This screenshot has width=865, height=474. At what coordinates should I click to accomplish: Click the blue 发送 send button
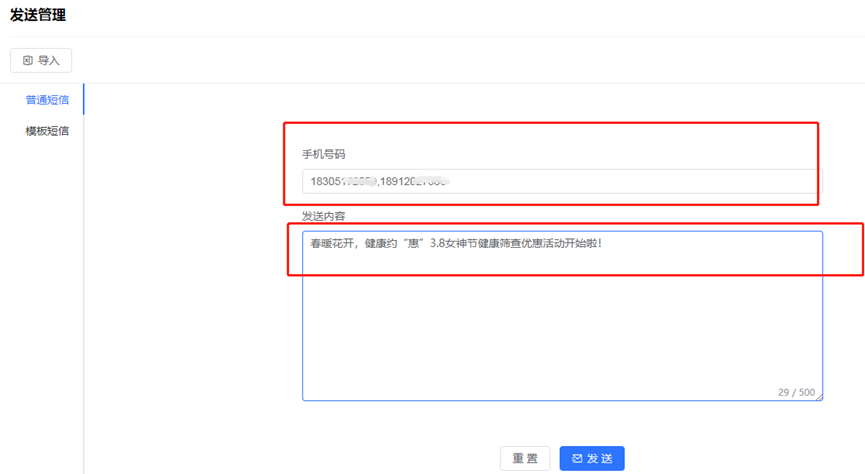pos(592,458)
